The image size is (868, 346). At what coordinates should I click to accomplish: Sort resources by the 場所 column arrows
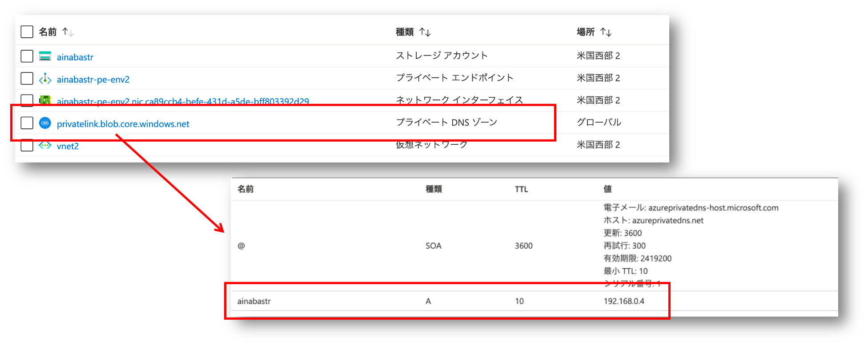pyautogui.click(x=606, y=32)
